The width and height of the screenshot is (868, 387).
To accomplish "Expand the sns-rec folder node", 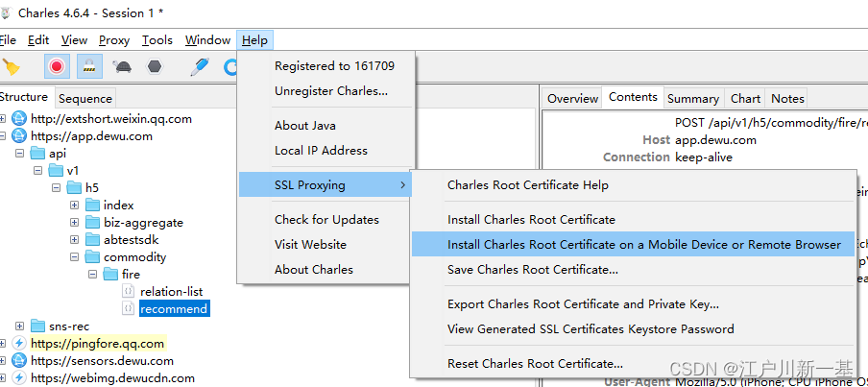I will (x=19, y=327).
